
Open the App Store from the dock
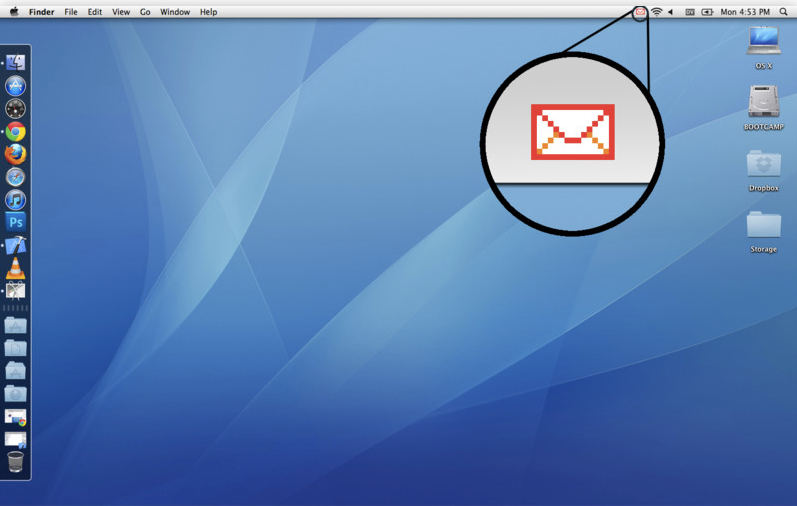click(15, 86)
